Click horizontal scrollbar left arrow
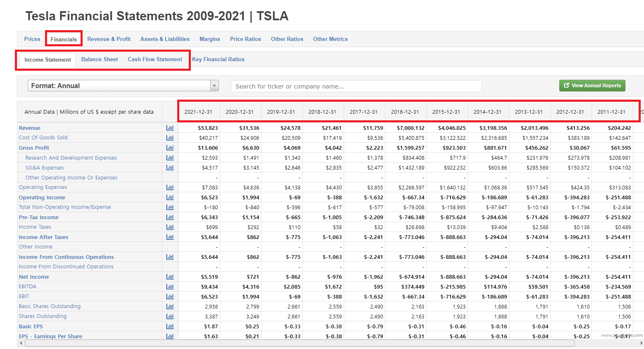 click(21, 343)
